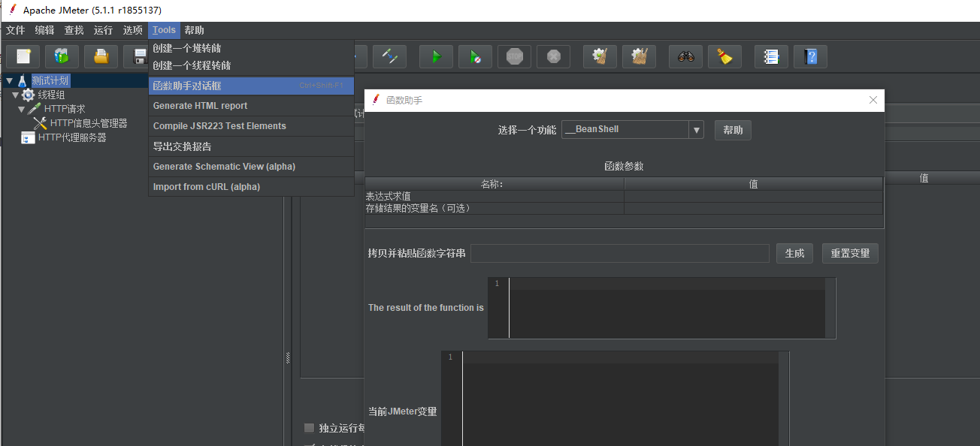This screenshot has width=980, height=446.
Task: Click the split pane divider handle
Action: (x=288, y=358)
